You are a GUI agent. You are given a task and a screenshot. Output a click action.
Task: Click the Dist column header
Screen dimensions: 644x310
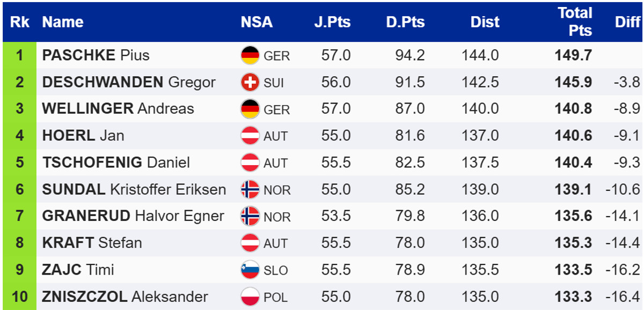485,22
